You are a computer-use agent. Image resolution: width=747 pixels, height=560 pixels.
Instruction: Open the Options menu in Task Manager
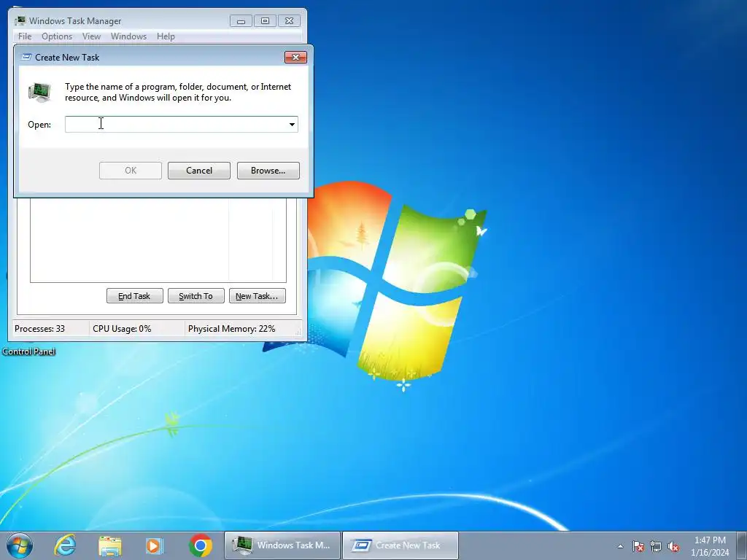coord(57,36)
